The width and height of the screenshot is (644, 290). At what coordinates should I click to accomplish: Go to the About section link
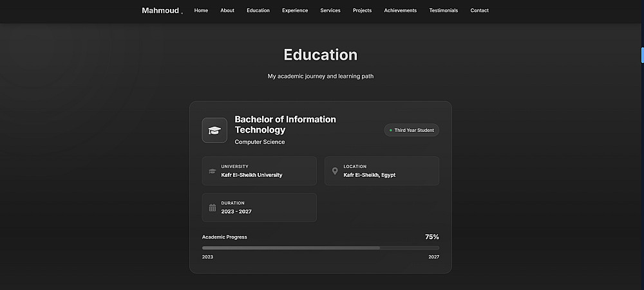[x=227, y=11]
